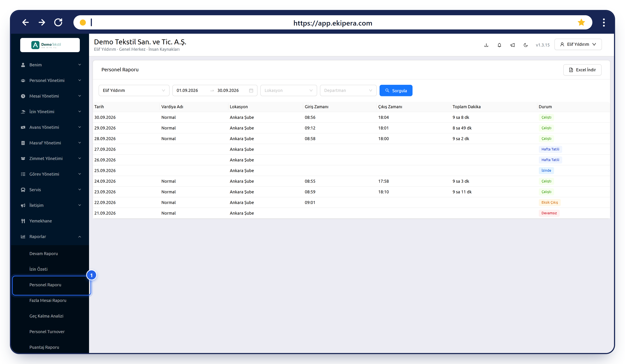This screenshot has width=625, height=364.
Task: Expand Avans Yönetimi section
Action: click(x=50, y=127)
